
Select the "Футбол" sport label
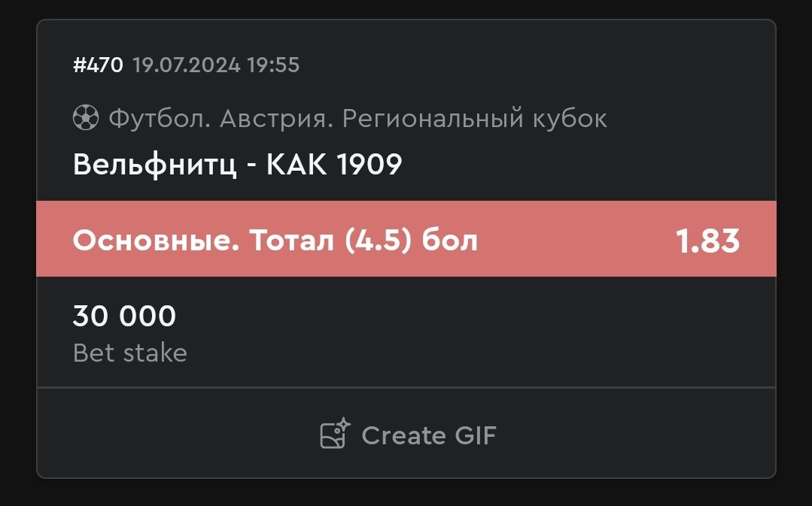tap(160, 119)
